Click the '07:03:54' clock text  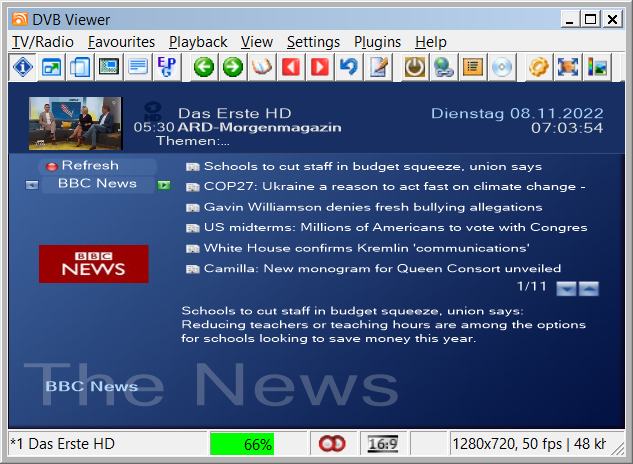(567, 128)
